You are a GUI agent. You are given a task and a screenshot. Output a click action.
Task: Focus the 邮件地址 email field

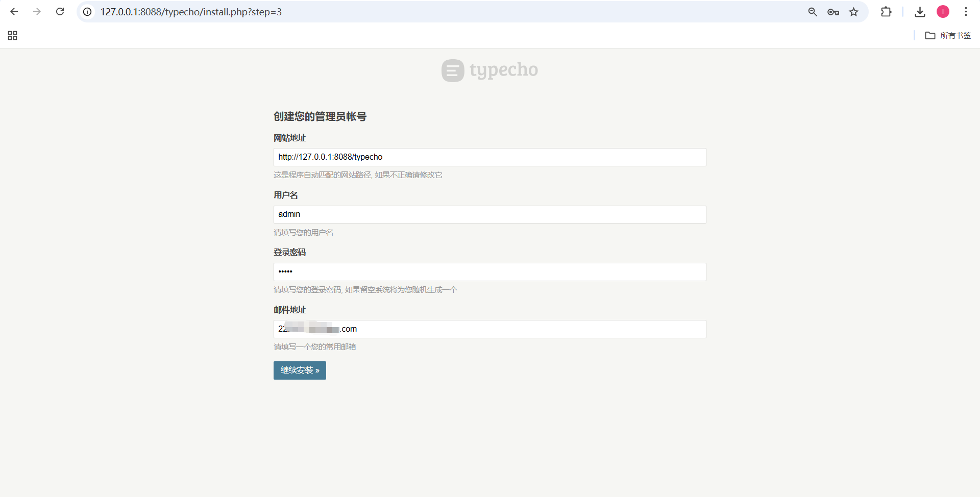pyautogui.click(x=489, y=329)
